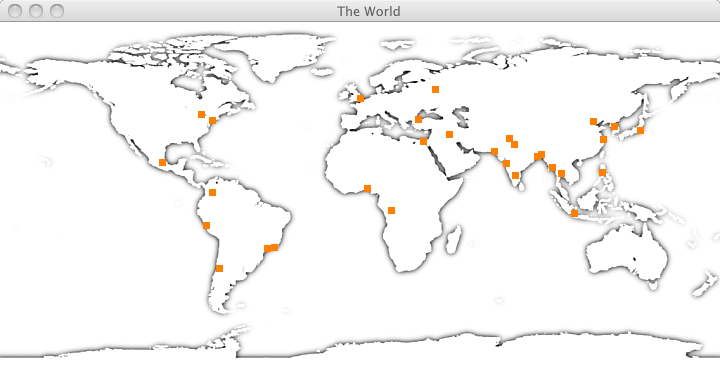The image size is (720, 382).
Task: Click the marker in Pakistan near the coast
Action: (494, 152)
